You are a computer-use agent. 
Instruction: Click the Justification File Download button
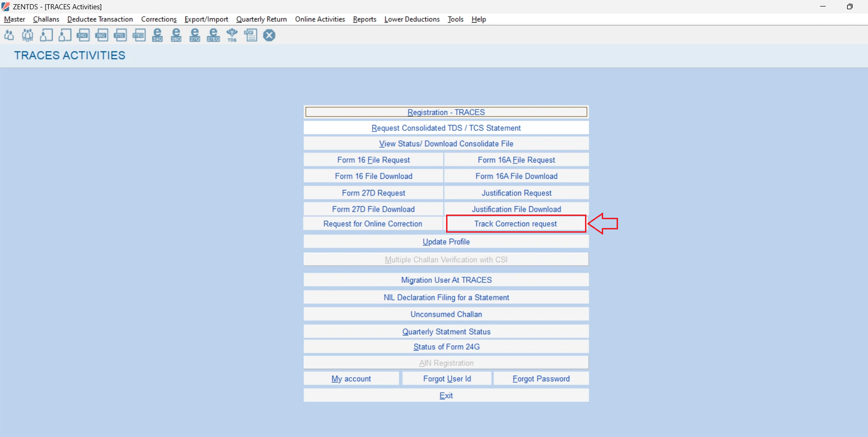(516, 209)
